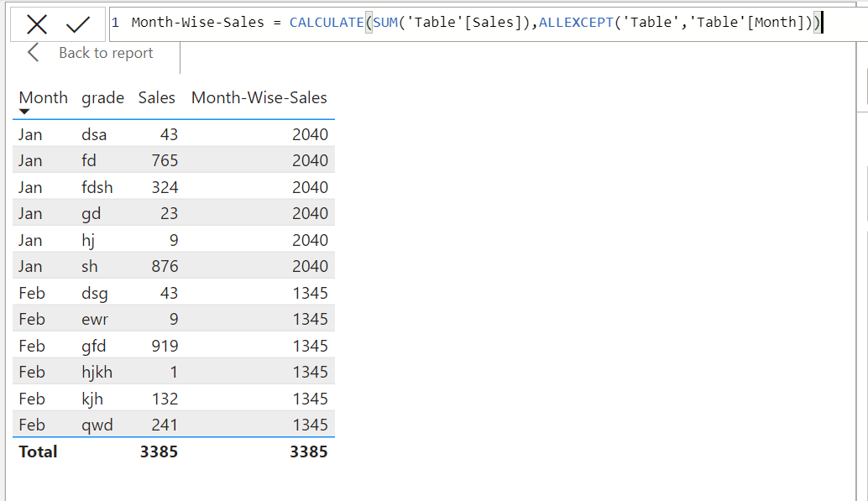Select CALCULATE keyword in formula
Screen dimensions: 868x501
pos(327,23)
